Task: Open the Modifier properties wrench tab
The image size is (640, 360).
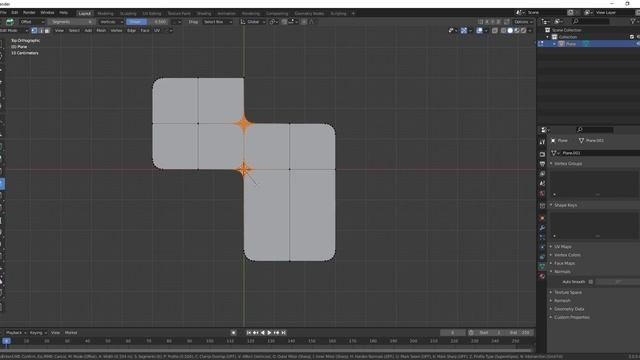Action: click(542, 228)
